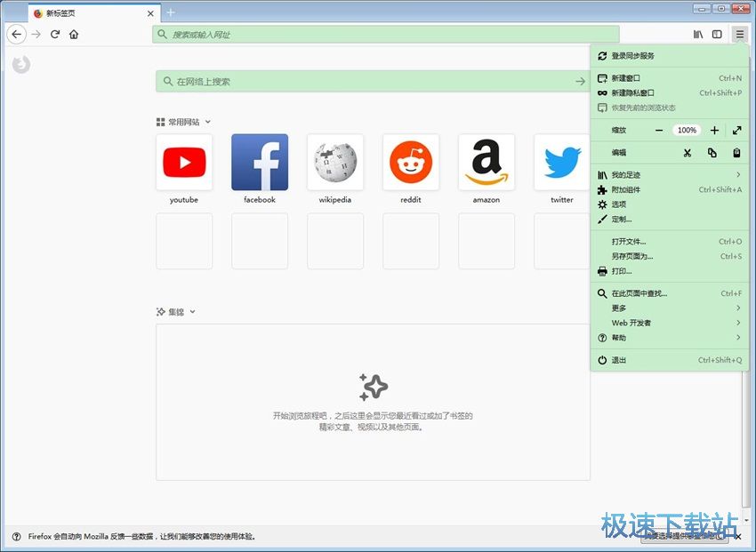Expand the 我的足迹 submenu

click(x=670, y=175)
